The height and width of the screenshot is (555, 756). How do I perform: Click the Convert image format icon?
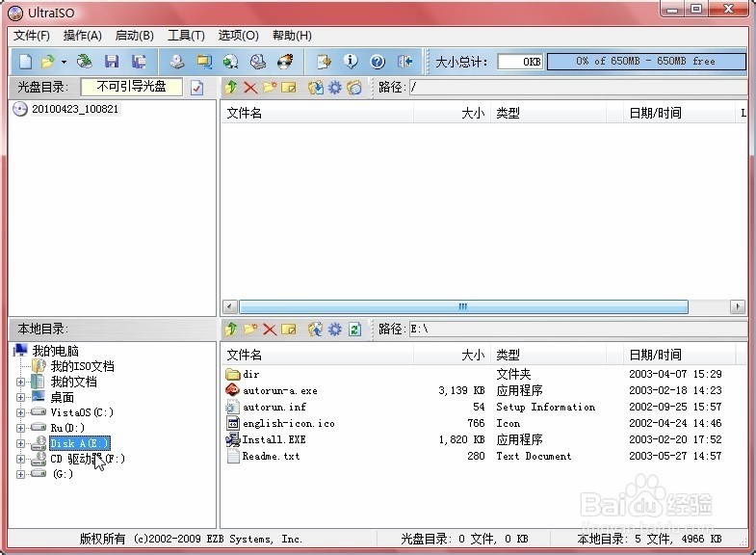231,62
